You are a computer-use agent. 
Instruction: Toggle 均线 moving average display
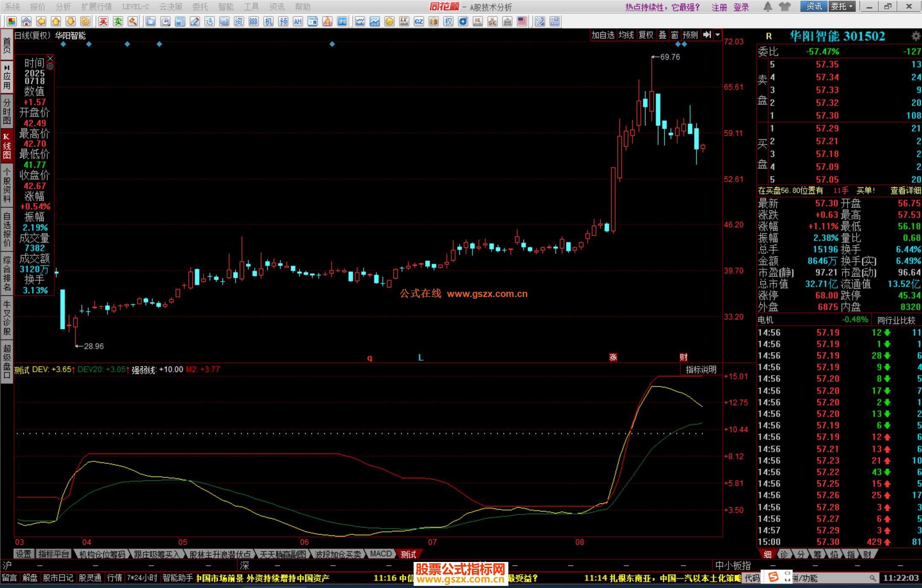(x=626, y=35)
